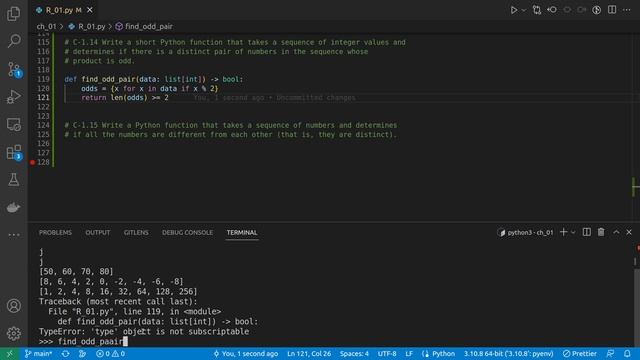Image resolution: width=640 pixels, height=360 pixels.
Task: Open the Source Control view
Action: (x=13, y=69)
